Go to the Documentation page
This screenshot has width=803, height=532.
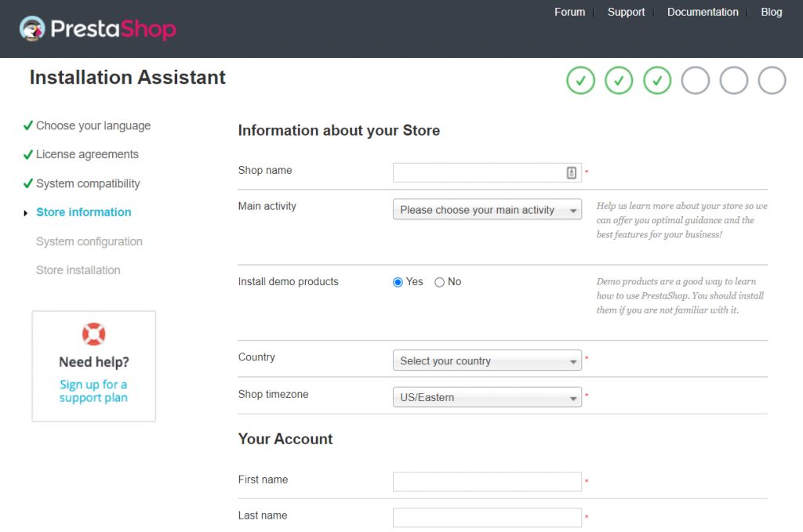pyautogui.click(x=703, y=12)
